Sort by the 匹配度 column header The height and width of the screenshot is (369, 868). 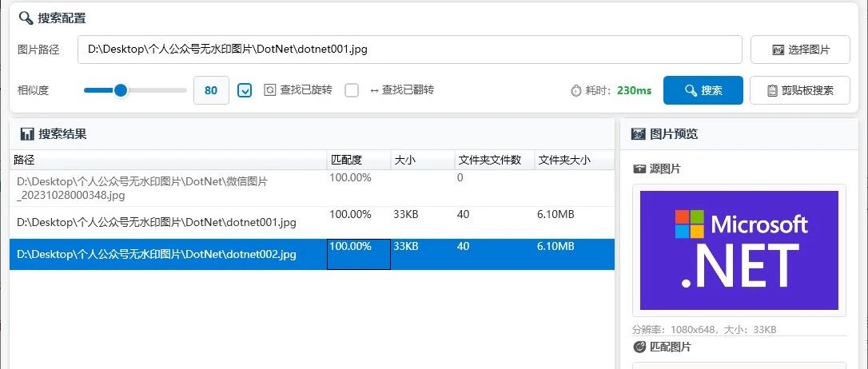coord(359,160)
